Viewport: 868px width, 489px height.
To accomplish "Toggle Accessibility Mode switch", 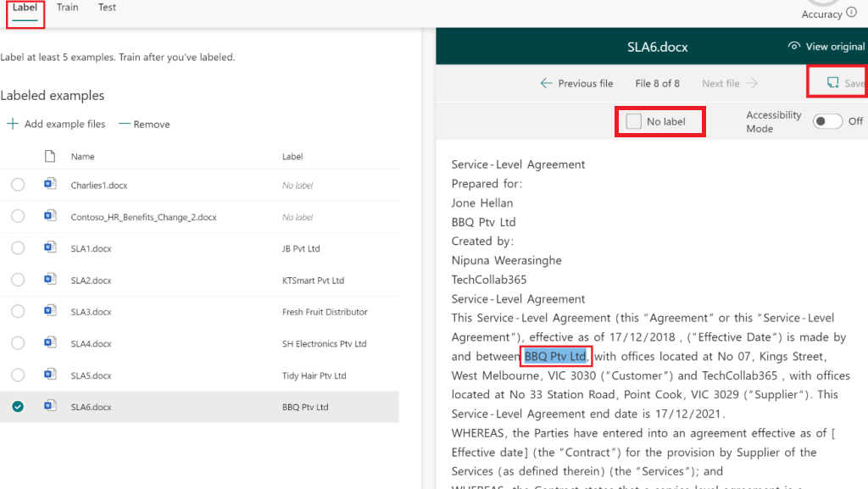I will point(828,121).
